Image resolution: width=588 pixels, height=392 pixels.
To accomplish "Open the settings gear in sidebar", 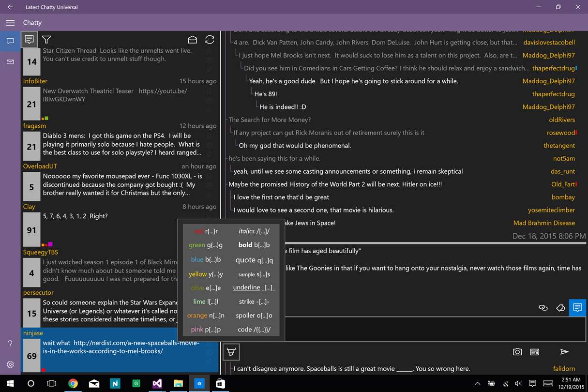I will pyautogui.click(x=10, y=364).
